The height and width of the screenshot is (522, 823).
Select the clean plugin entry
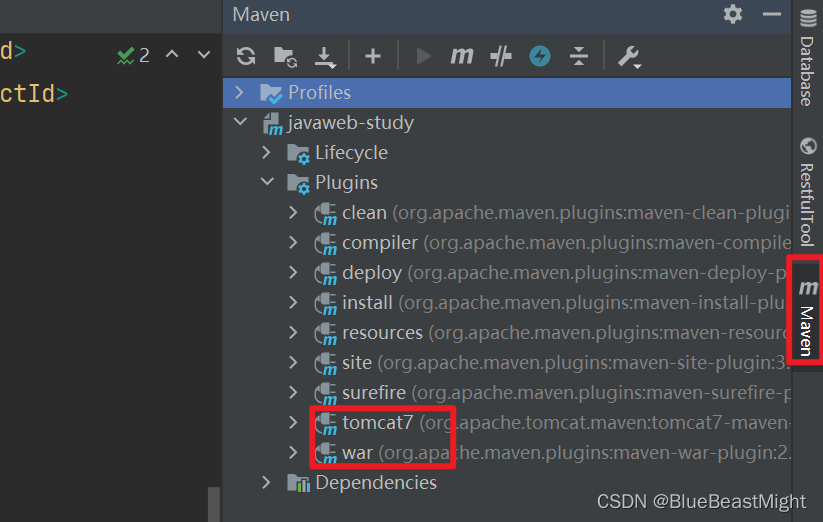point(507,212)
